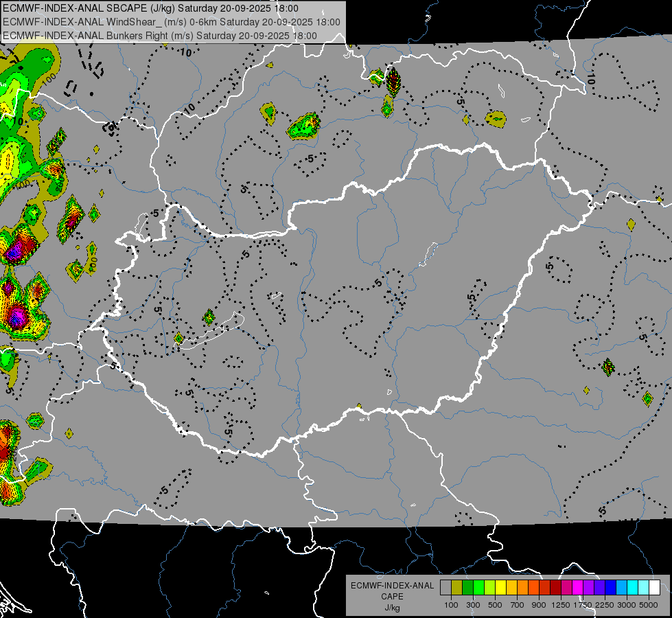
Task: Click the 1750 value on the CAPE scale
Action: coord(583,605)
